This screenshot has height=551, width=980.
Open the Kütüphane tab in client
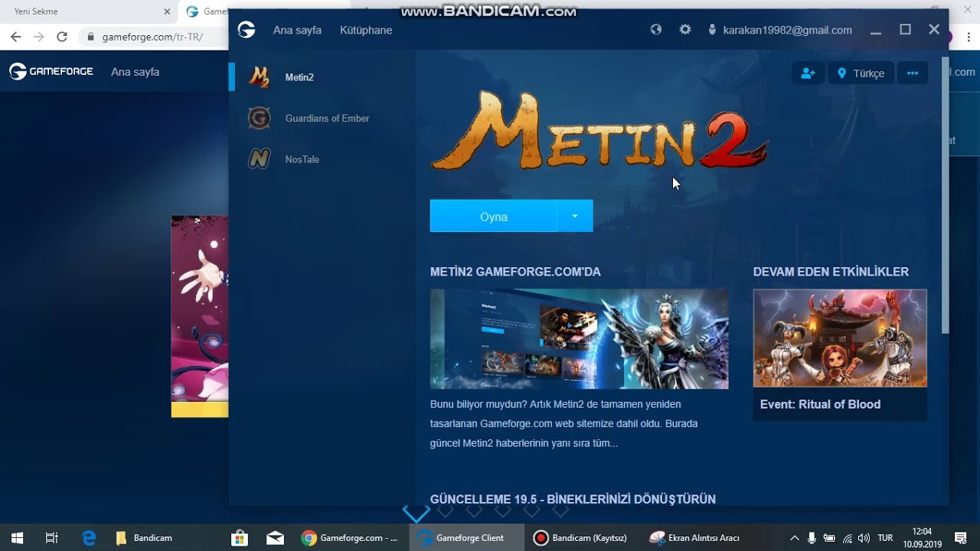[366, 30]
